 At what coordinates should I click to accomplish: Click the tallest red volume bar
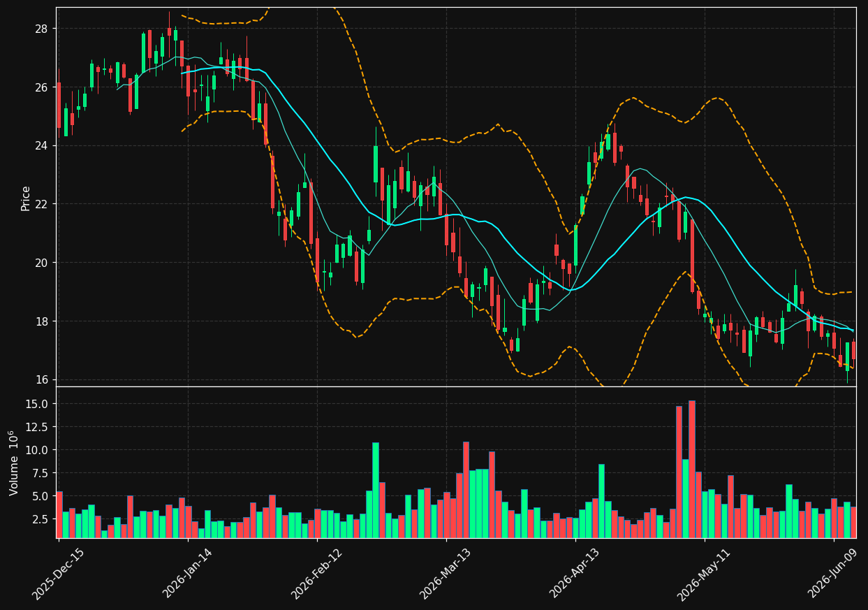coord(692,469)
